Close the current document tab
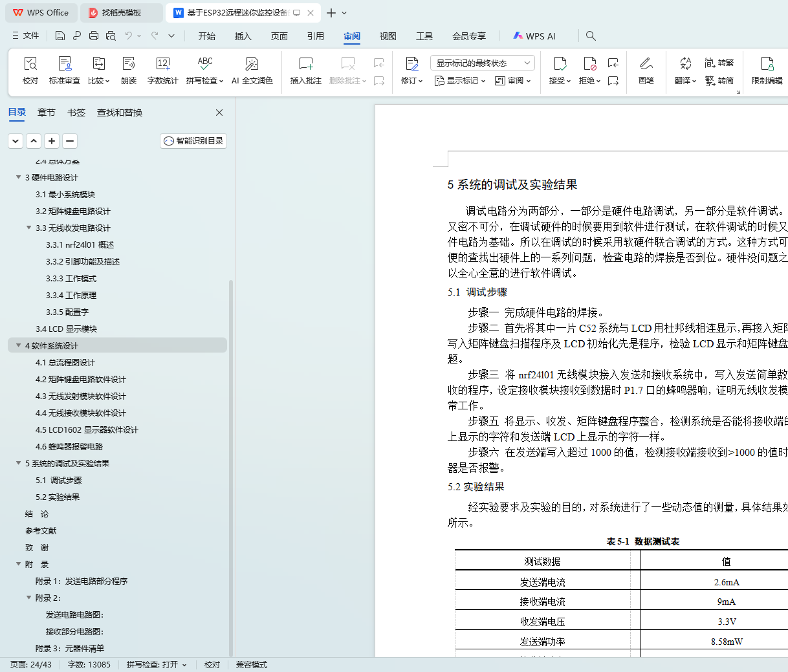 click(x=311, y=13)
